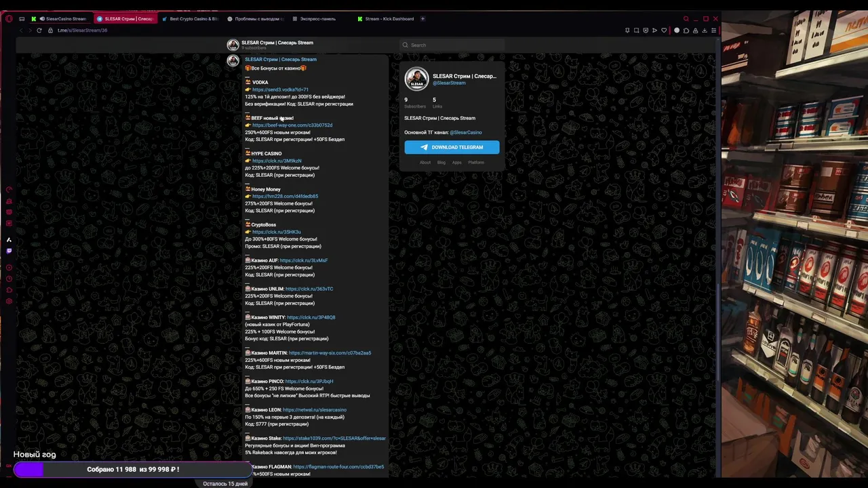The width and height of the screenshot is (868, 488).
Task: Open the Казино UNLIM clck.ru link
Action: 309,289
